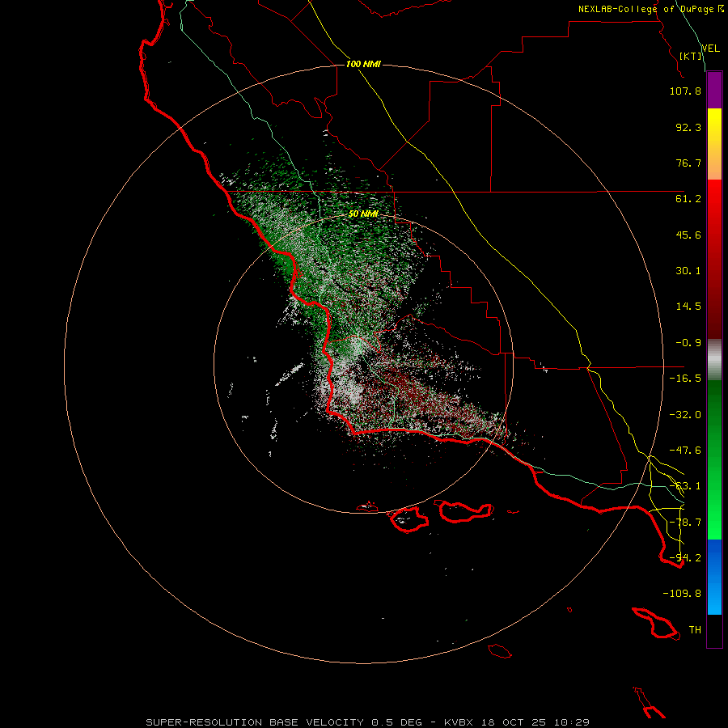Click the TH threshold label

pos(695,630)
